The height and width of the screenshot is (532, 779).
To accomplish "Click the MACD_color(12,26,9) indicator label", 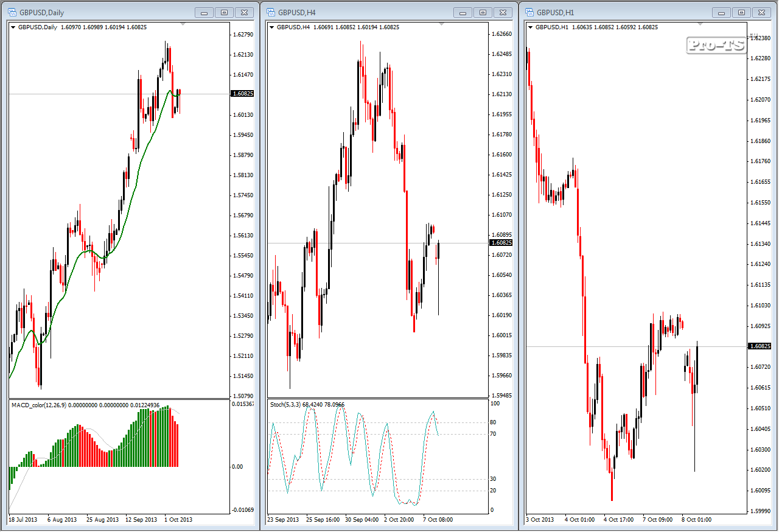I will [40, 405].
